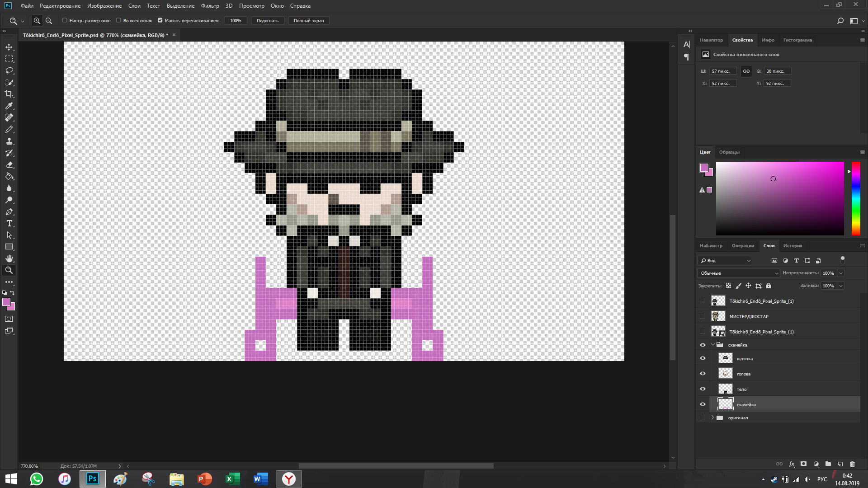Select the Horizontal Type tool
Image resolution: width=868 pixels, height=488 pixels.
tap(9, 224)
